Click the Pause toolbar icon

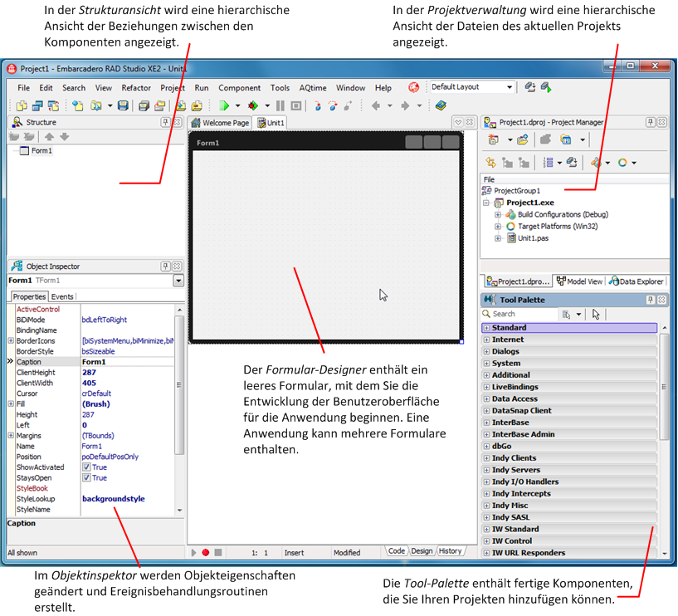[x=280, y=105]
